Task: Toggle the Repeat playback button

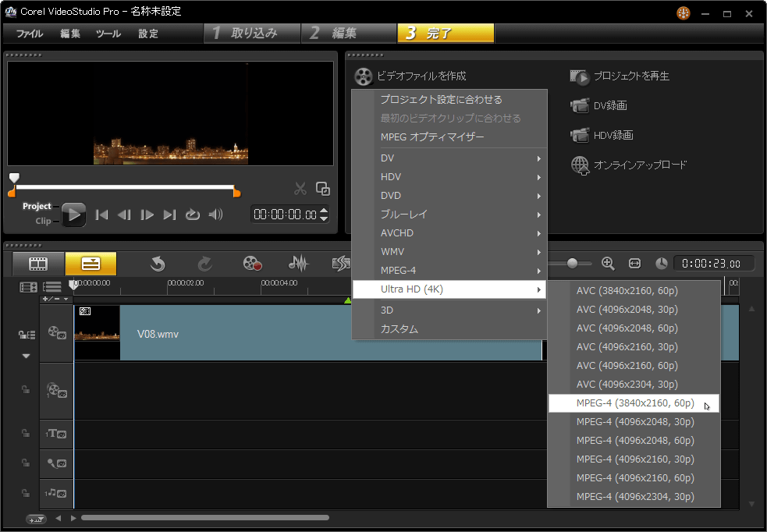Action: (192, 215)
